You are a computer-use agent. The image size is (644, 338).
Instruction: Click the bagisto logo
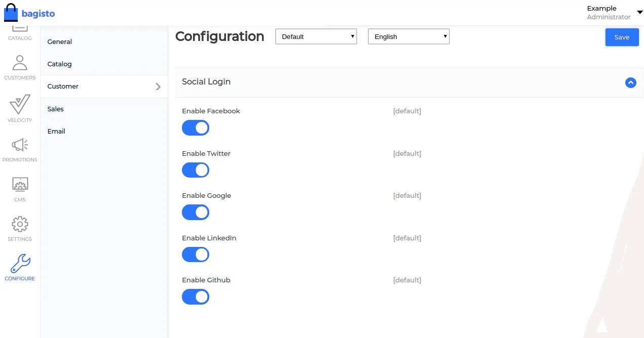(x=29, y=14)
